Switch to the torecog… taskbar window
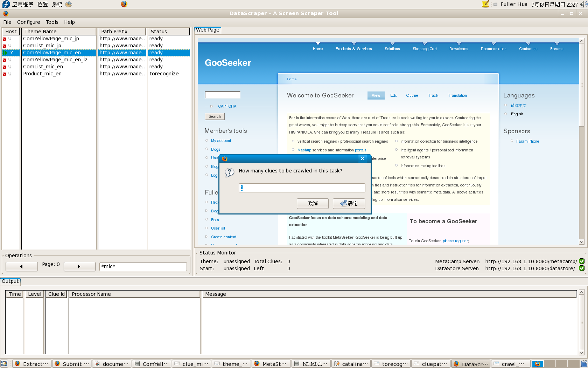588x368 pixels. [x=391, y=364]
